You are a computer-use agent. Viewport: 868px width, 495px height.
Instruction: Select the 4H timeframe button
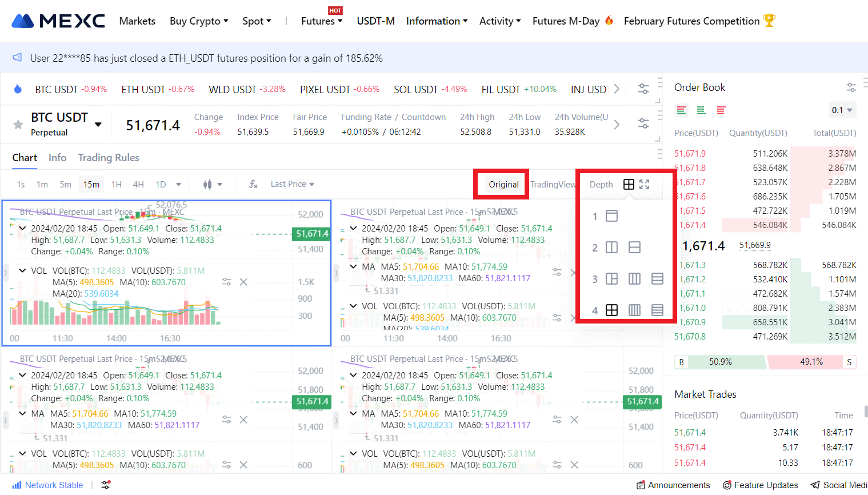(x=138, y=184)
